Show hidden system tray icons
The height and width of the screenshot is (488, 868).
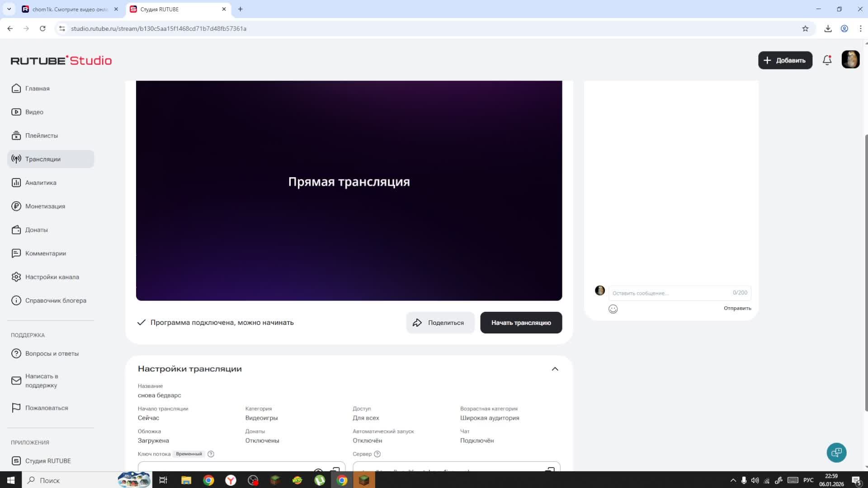pos(733,480)
